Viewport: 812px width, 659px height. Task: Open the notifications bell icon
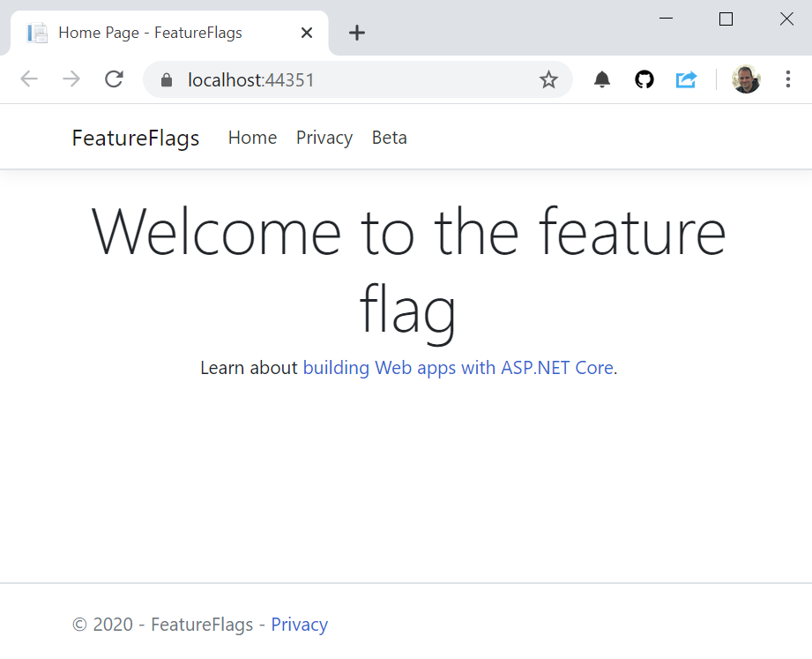click(601, 79)
